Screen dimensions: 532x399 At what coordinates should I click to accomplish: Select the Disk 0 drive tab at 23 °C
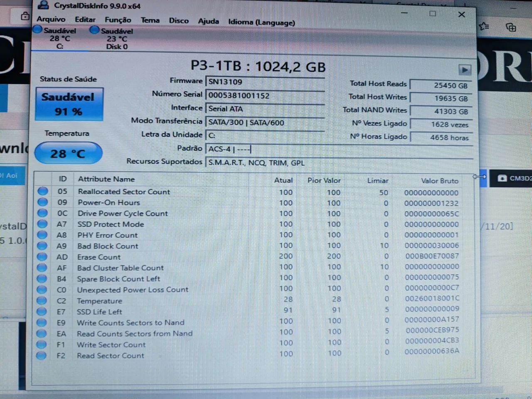pos(112,39)
